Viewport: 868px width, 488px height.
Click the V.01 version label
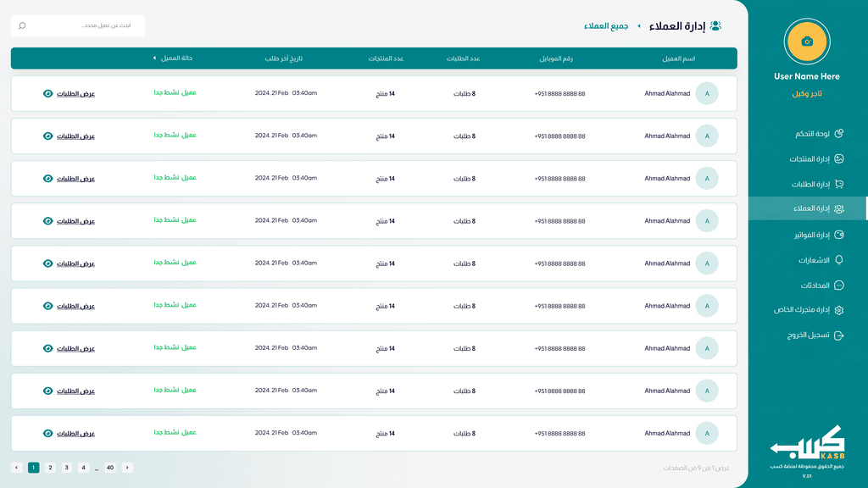tap(807, 476)
